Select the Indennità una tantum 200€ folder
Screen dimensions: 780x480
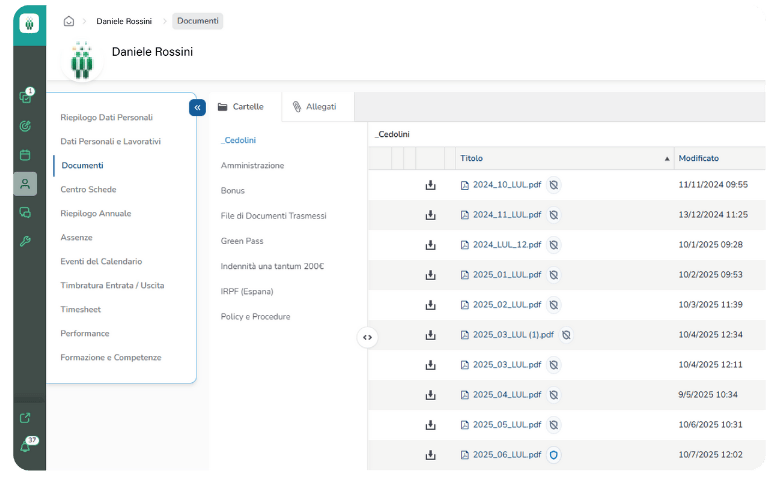tap(272, 266)
